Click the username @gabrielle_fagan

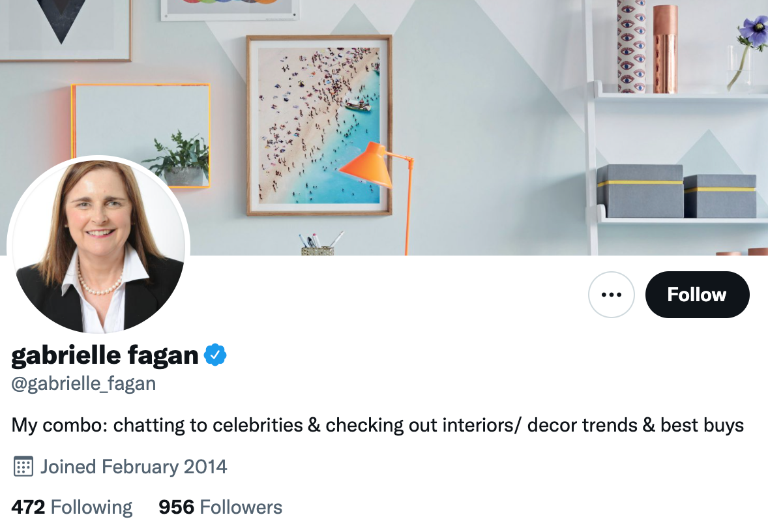pos(83,383)
